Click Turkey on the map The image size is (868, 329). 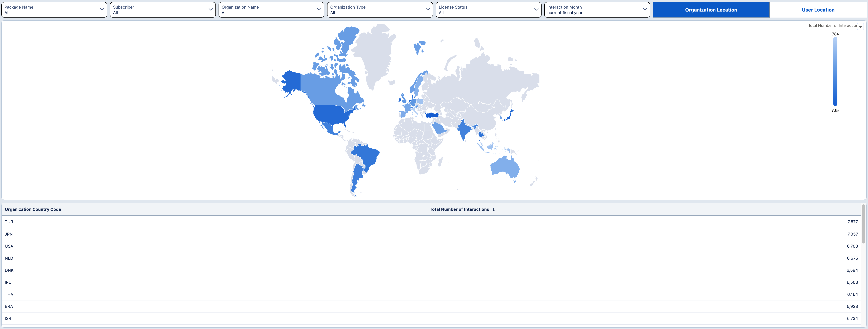click(432, 115)
